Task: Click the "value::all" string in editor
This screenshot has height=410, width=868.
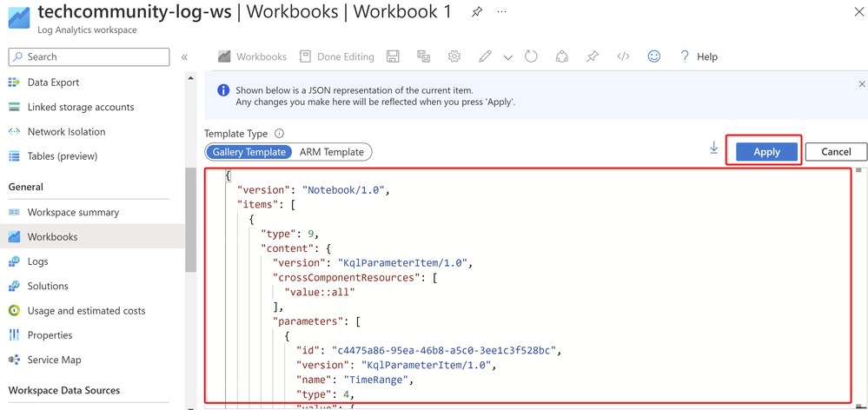Action: [319, 292]
